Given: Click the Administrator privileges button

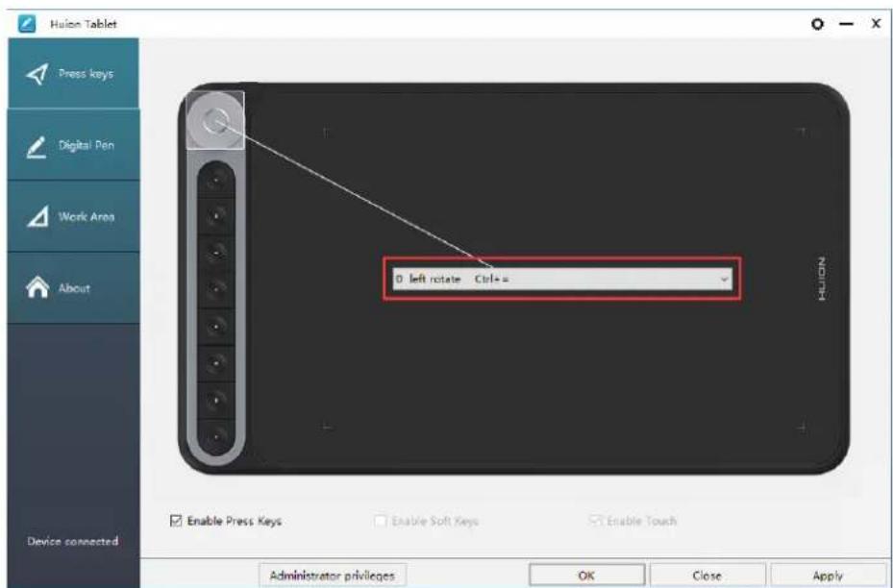Looking at the screenshot, I should point(333,575).
